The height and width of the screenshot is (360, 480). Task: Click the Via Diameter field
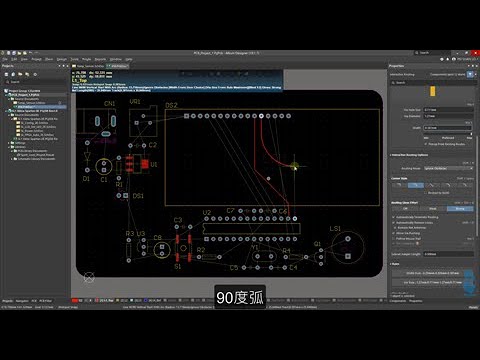pos(448,116)
